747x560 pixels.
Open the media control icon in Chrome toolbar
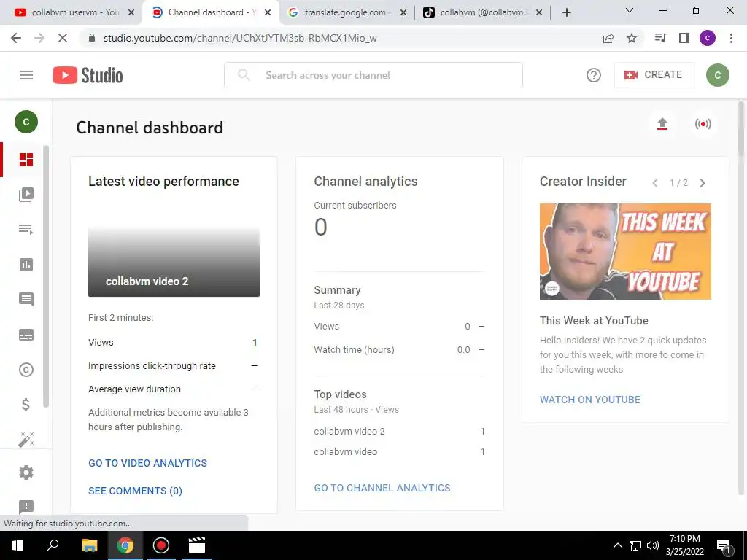(660, 38)
